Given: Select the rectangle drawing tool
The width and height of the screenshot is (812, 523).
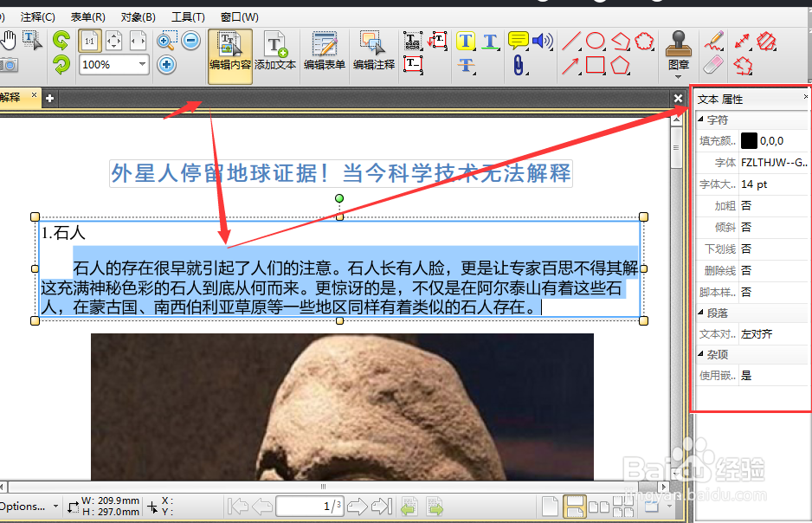Looking at the screenshot, I should (594, 66).
